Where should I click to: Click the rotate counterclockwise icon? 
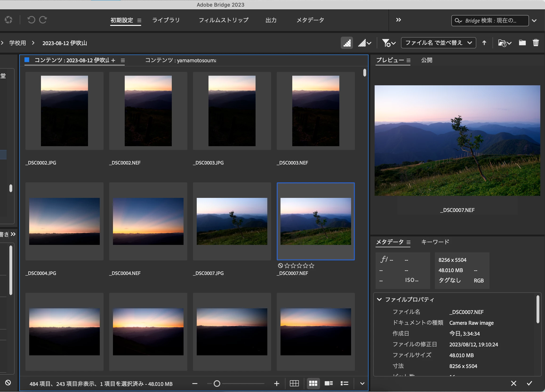coord(31,20)
